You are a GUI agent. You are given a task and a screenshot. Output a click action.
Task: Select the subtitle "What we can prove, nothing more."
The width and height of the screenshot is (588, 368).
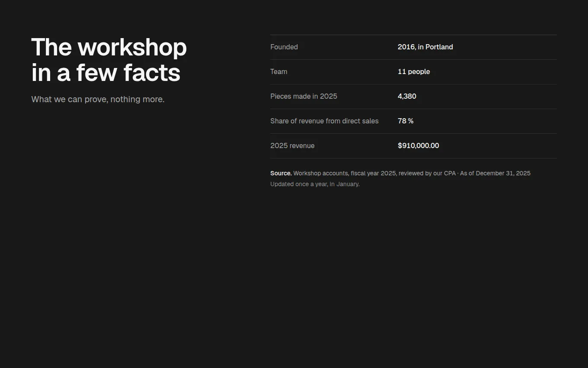pos(98,99)
